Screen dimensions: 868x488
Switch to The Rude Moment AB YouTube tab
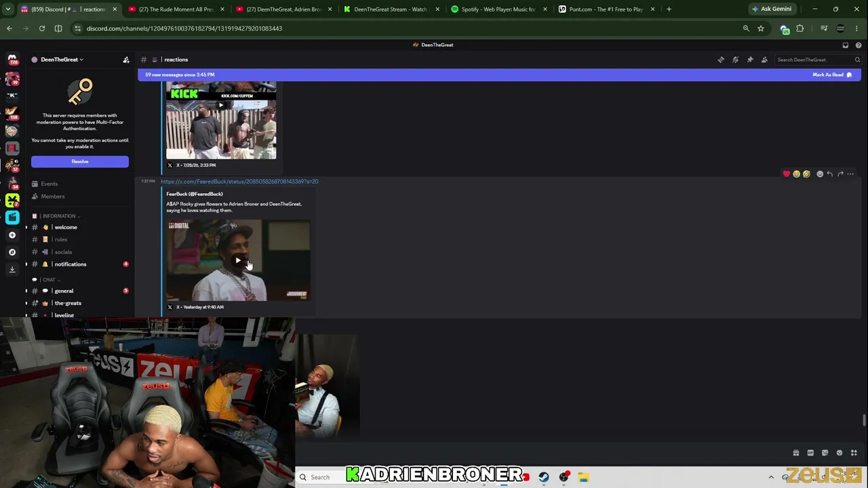176,9
